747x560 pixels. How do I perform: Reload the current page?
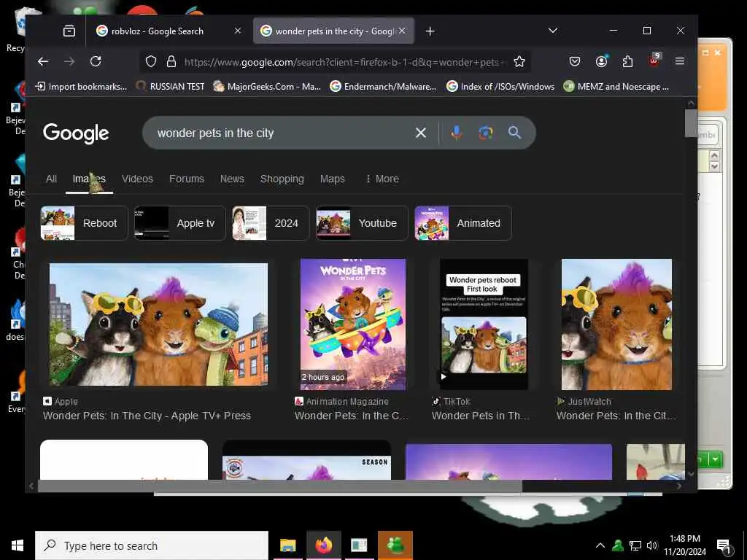pos(96,61)
